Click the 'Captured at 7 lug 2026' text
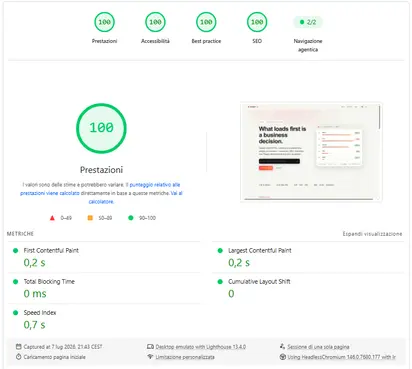This screenshot has width=412, height=369. point(63,347)
